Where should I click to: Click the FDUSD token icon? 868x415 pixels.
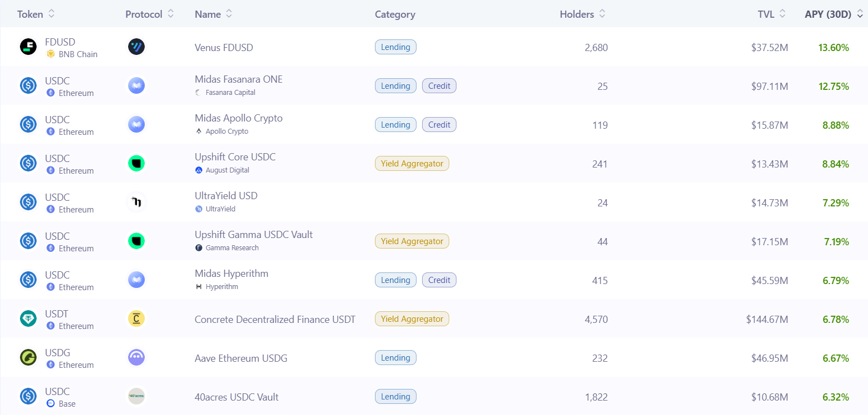tap(28, 47)
